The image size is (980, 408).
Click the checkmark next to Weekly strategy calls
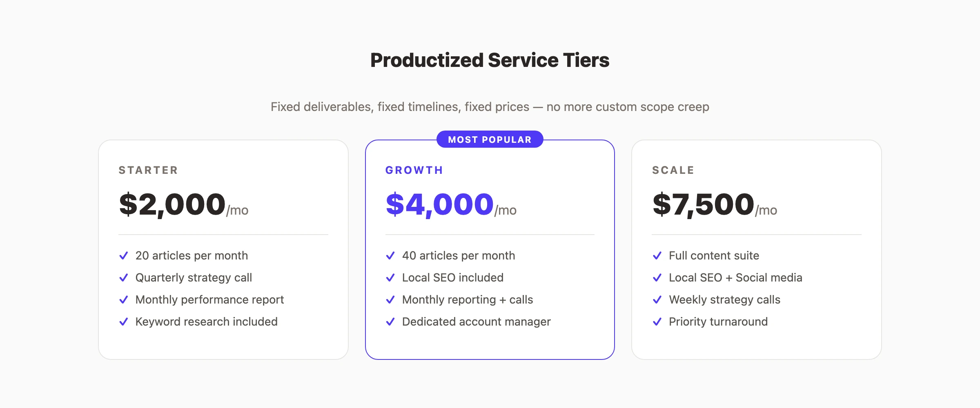[x=657, y=299]
